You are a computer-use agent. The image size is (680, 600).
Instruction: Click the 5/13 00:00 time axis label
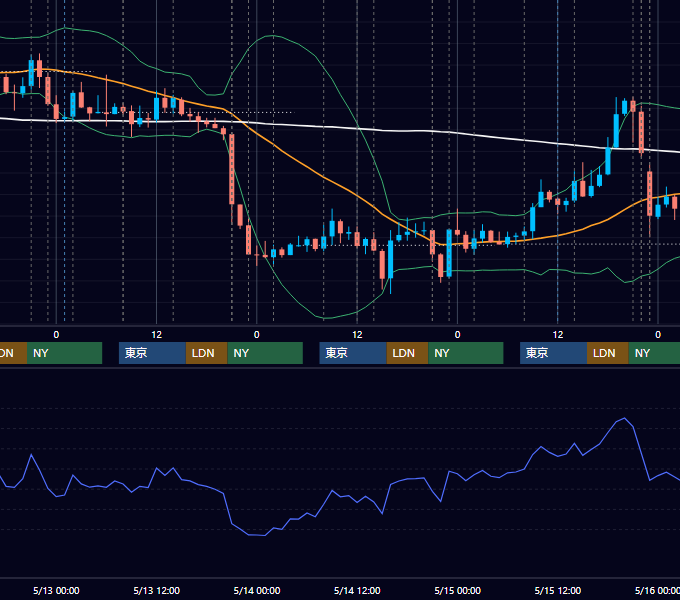click(x=56, y=590)
